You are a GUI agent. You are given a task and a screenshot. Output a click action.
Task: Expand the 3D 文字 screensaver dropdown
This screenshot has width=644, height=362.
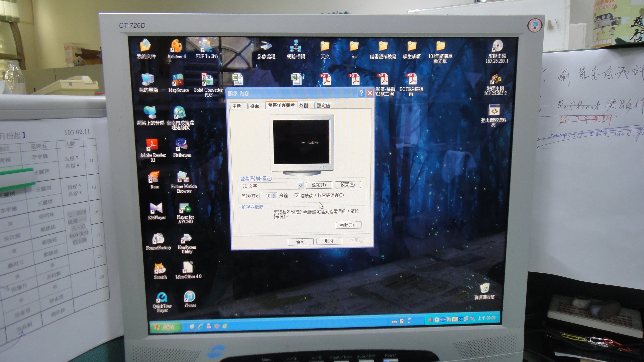point(300,186)
